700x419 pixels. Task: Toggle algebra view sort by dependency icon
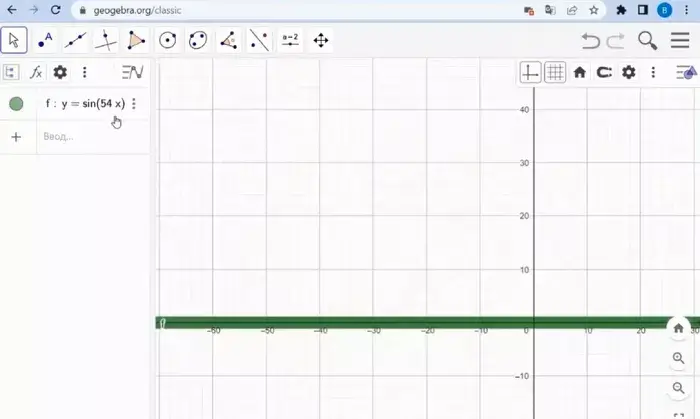pyautogui.click(x=11, y=72)
